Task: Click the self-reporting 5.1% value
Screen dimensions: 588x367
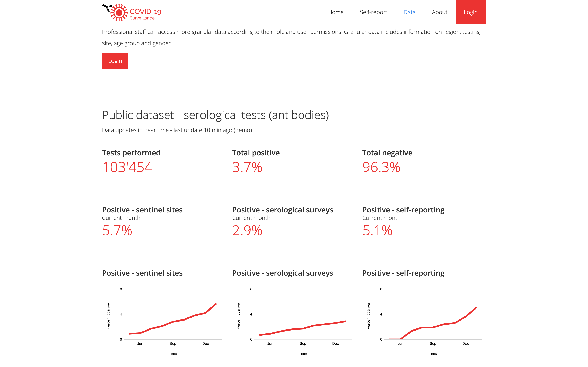Action: [x=377, y=230]
